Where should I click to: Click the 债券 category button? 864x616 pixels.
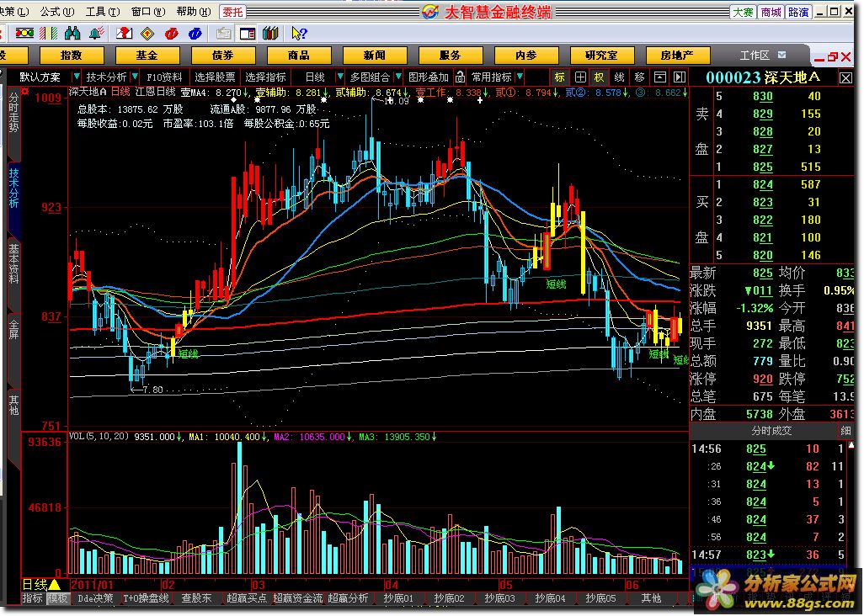(x=223, y=55)
